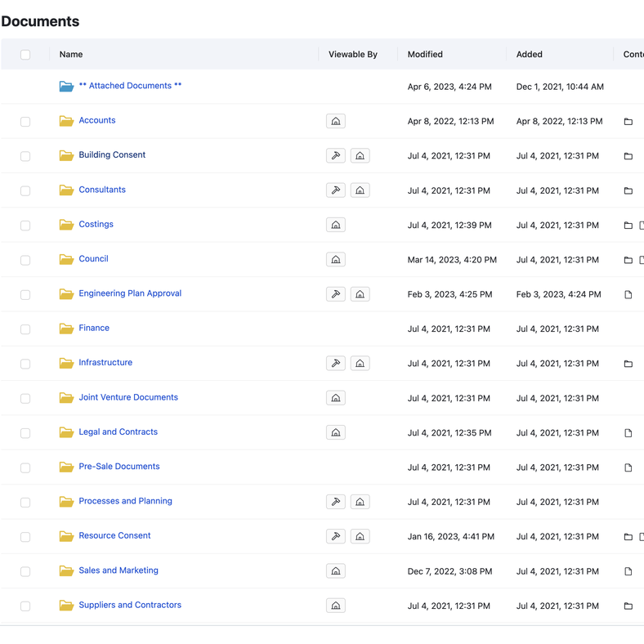Sort documents by the Name column header
The width and height of the screenshot is (644, 644).
71,55
